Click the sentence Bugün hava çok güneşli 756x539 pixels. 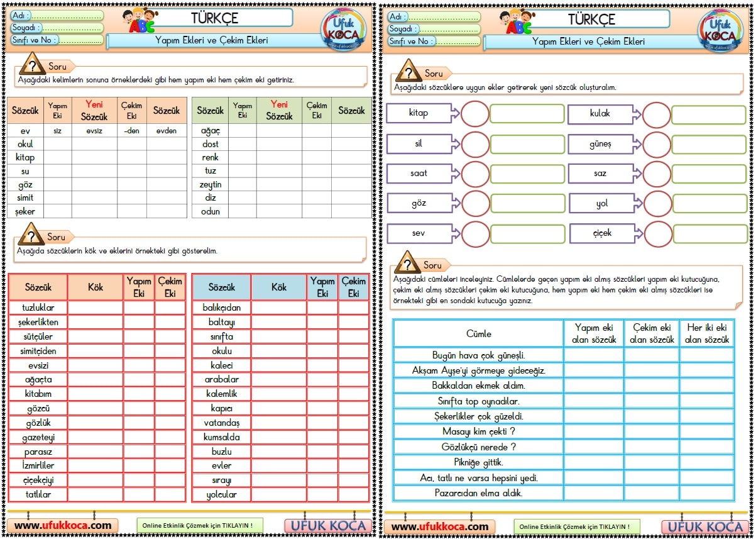479,355
